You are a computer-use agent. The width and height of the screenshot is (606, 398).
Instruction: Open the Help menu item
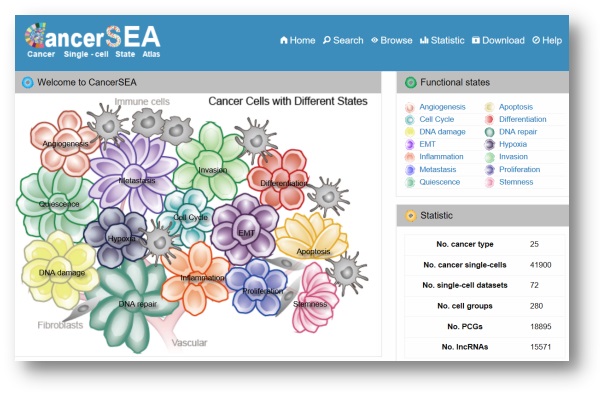click(547, 40)
